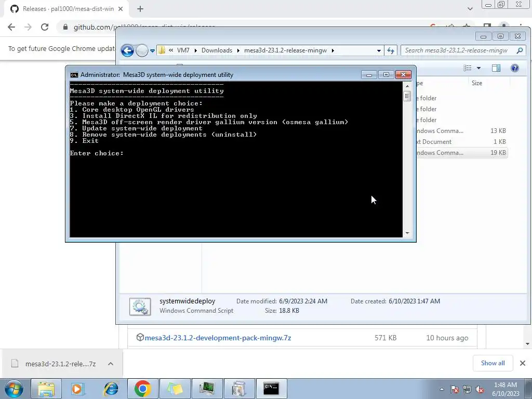532x399 pixels.
Task: Show hidden tray icons arrow
Action: 442,389
